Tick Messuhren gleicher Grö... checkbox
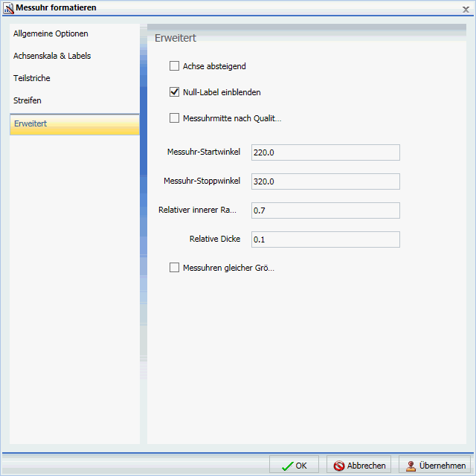This screenshot has height=476, width=476. (174, 268)
